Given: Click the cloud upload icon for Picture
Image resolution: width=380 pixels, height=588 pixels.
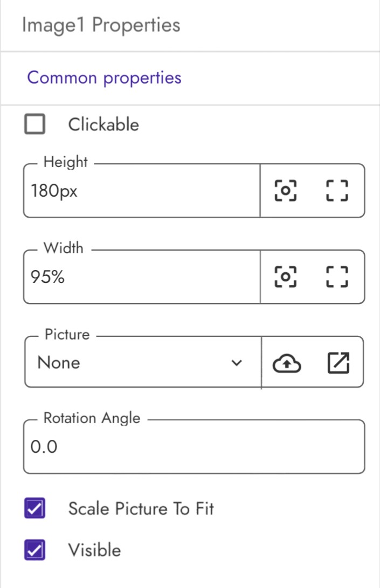Looking at the screenshot, I should 287,364.
